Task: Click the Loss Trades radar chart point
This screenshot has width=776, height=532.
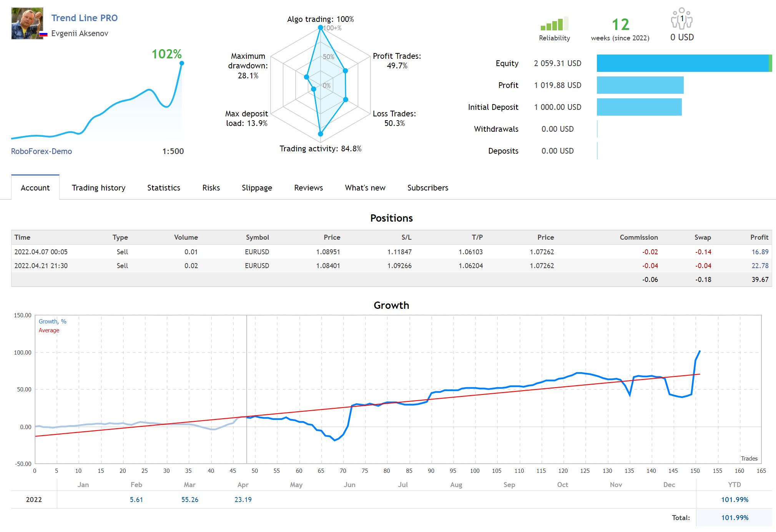Action: (346, 99)
